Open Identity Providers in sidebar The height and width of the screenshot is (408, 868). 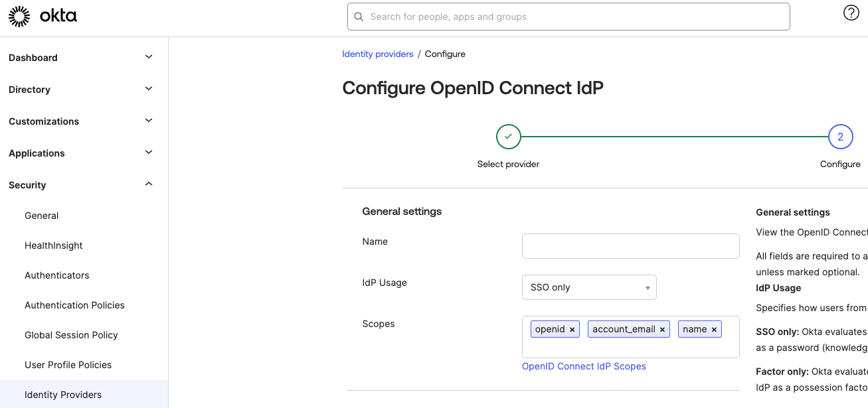84,394
